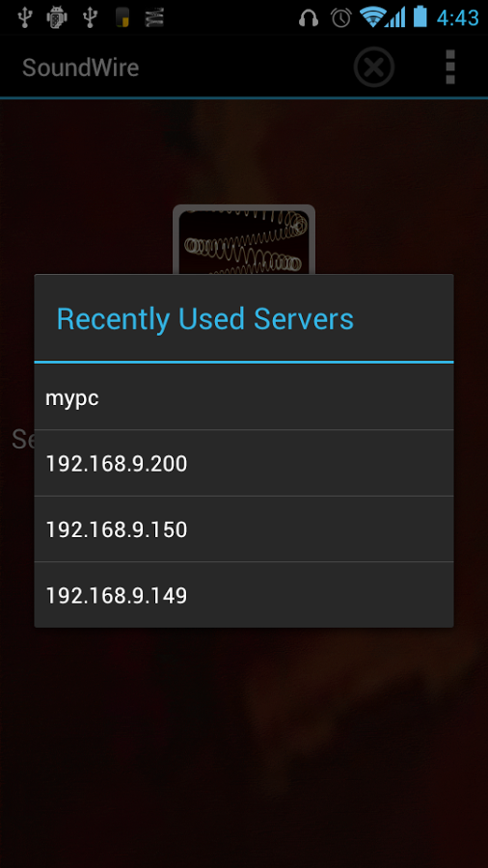488x868 pixels.
Task: Tap the cellular signal bars icon
Action: tap(395, 17)
